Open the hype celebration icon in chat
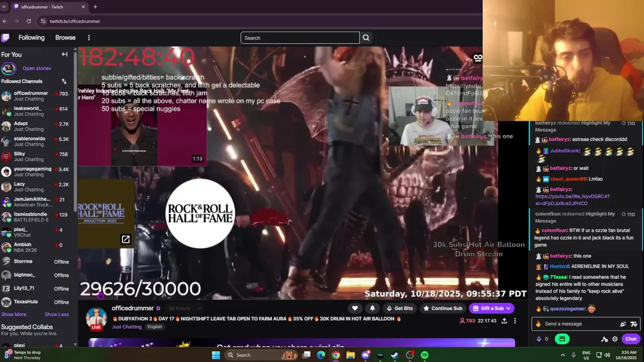Image resolution: width=644 pixels, height=362 pixels. [x=623, y=324]
